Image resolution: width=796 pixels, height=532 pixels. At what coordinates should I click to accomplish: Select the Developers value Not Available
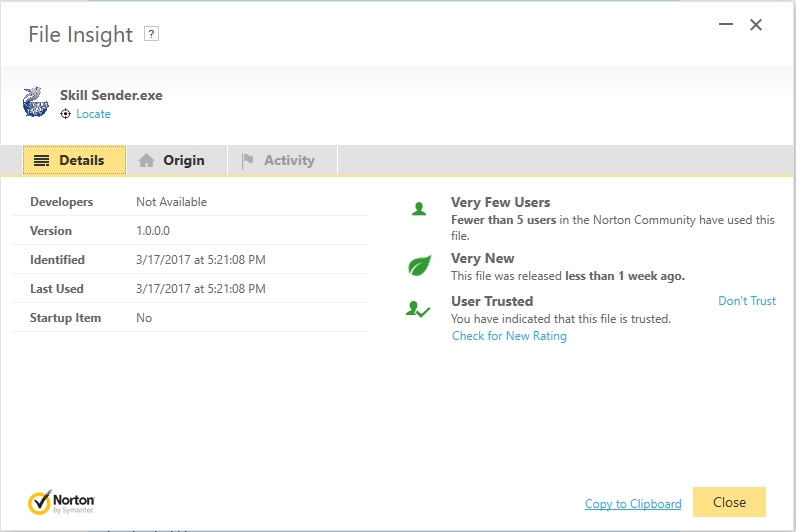pyautogui.click(x=172, y=202)
